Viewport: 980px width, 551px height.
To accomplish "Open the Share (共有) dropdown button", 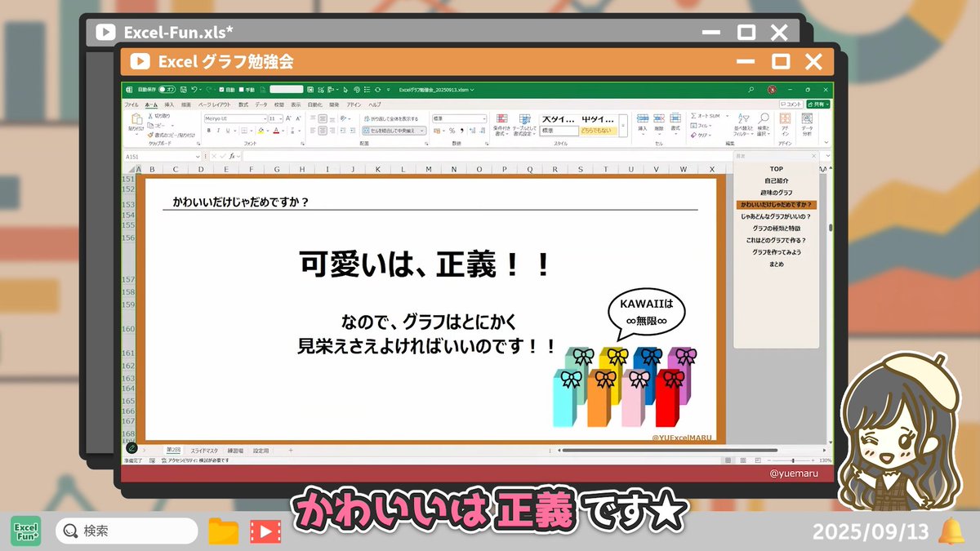I will [818, 104].
